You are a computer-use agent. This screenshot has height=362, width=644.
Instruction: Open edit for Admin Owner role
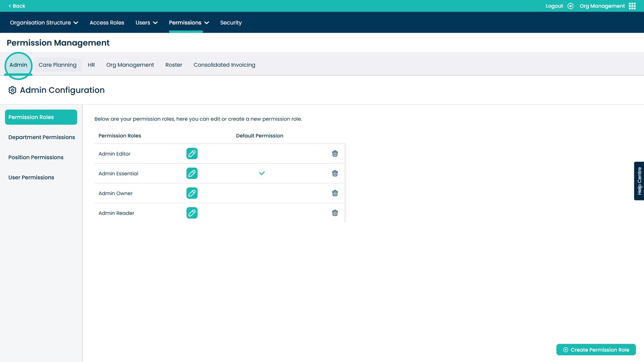192,193
